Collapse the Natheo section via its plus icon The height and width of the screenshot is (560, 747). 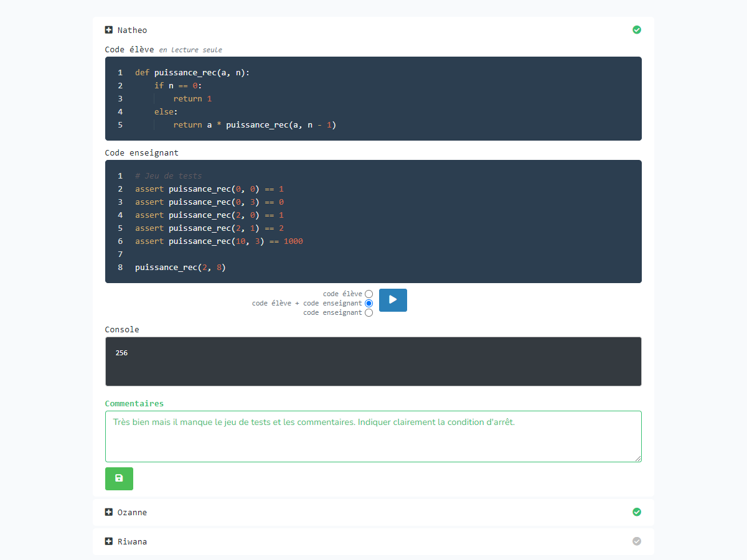(109, 29)
